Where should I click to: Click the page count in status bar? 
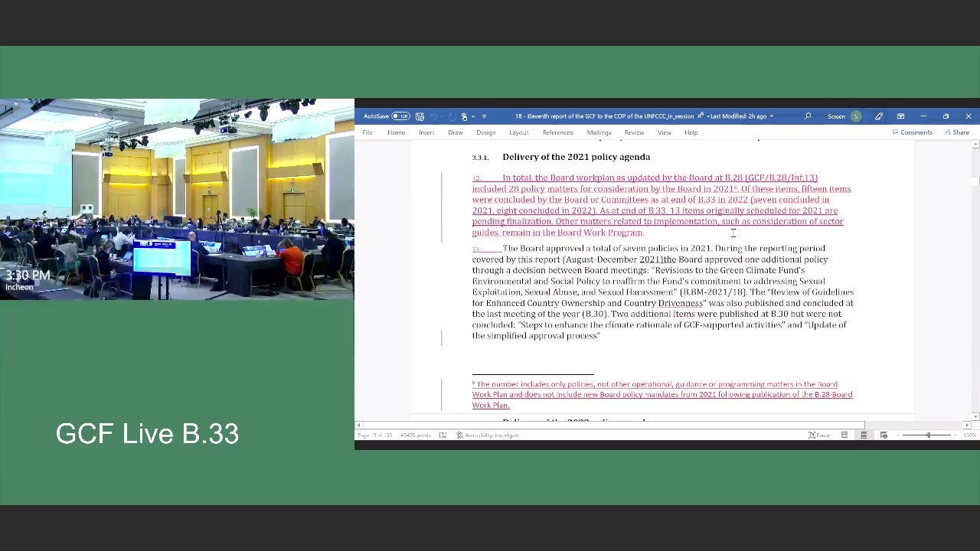[x=374, y=435]
